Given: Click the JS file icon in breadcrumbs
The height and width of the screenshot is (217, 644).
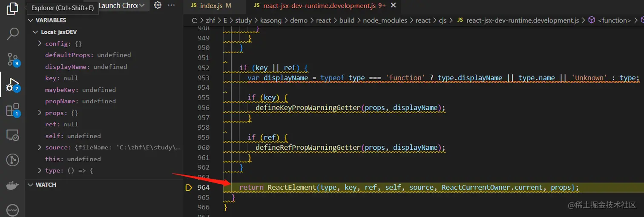Looking at the screenshot, I should point(460,20).
